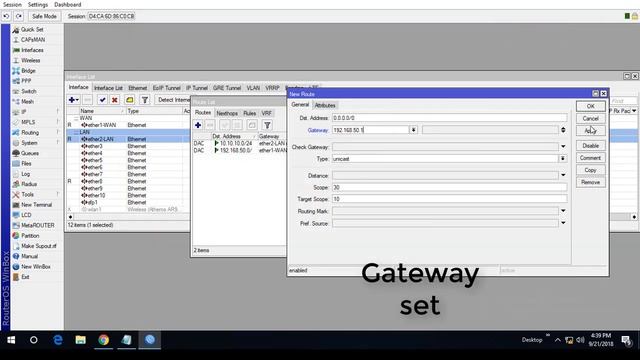
Task: Click Copy in New Route dialog
Action: click(x=590, y=170)
